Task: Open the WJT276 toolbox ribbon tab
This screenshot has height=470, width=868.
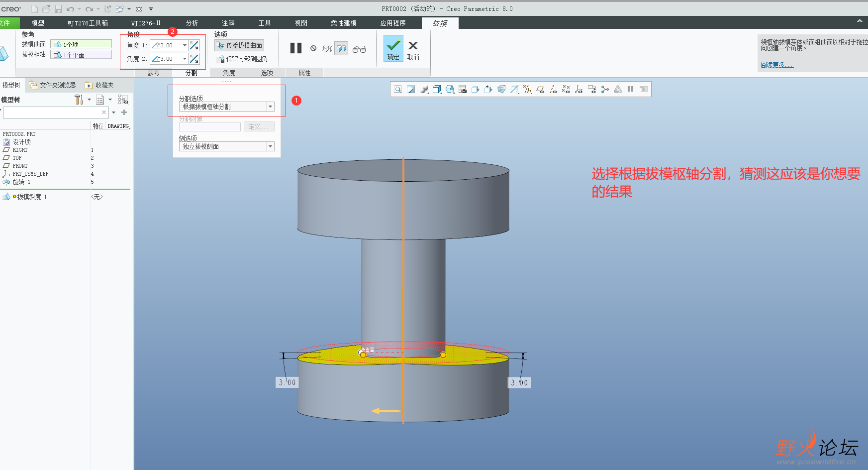Action: [88, 23]
